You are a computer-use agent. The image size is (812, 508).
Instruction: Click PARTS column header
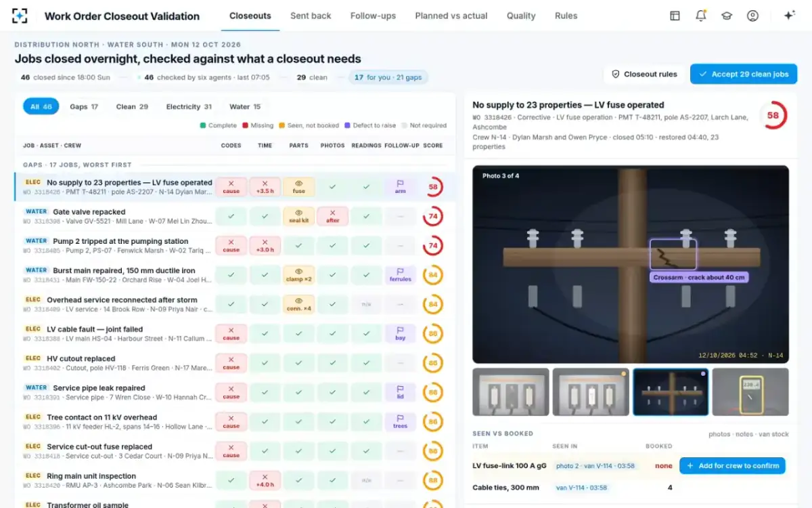pyautogui.click(x=298, y=146)
